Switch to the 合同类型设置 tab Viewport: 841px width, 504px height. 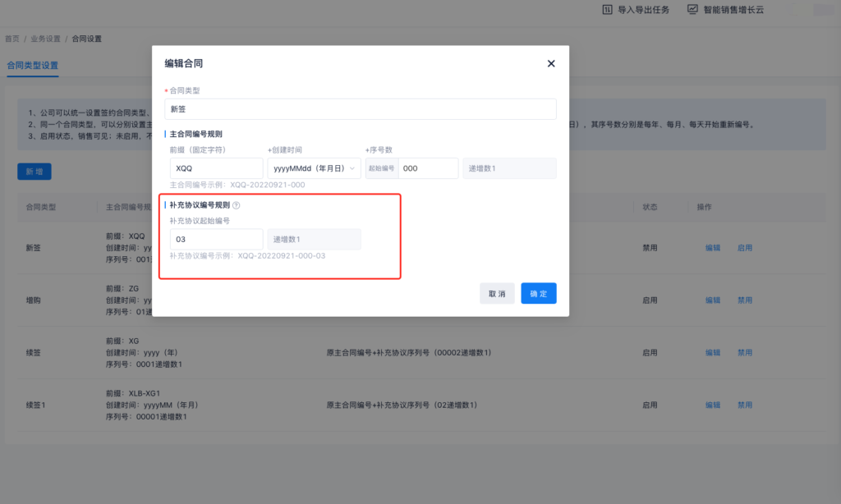(x=33, y=65)
